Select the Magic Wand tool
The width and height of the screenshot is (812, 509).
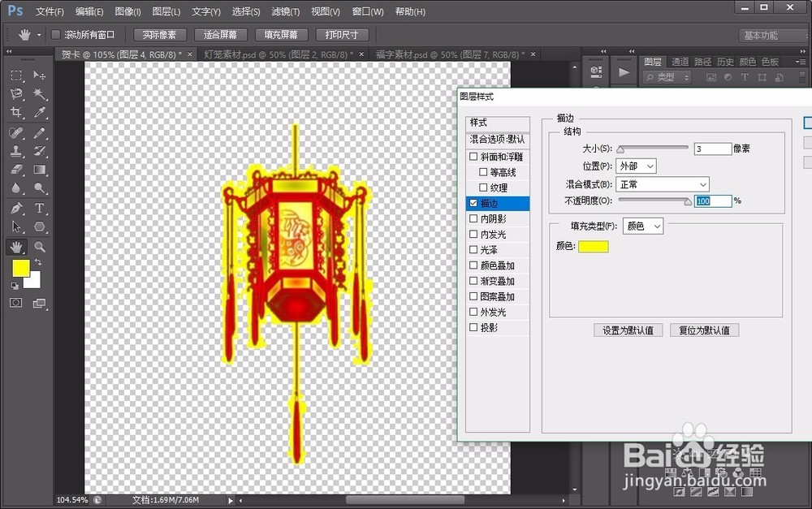pos(39,93)
